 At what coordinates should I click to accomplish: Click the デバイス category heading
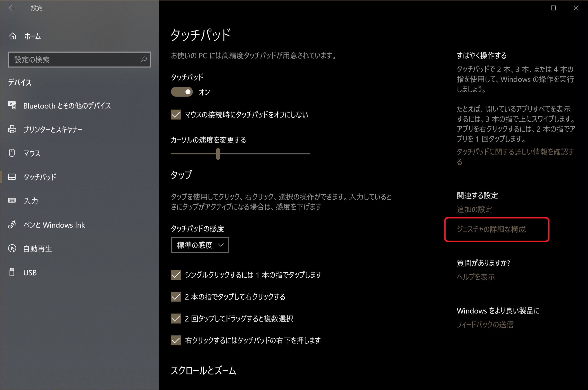coord(20,82)
